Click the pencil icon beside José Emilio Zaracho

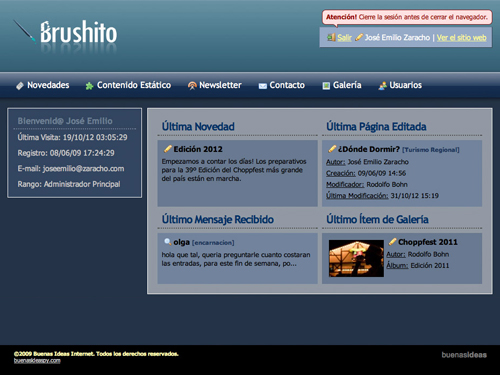tap(359, 37)
